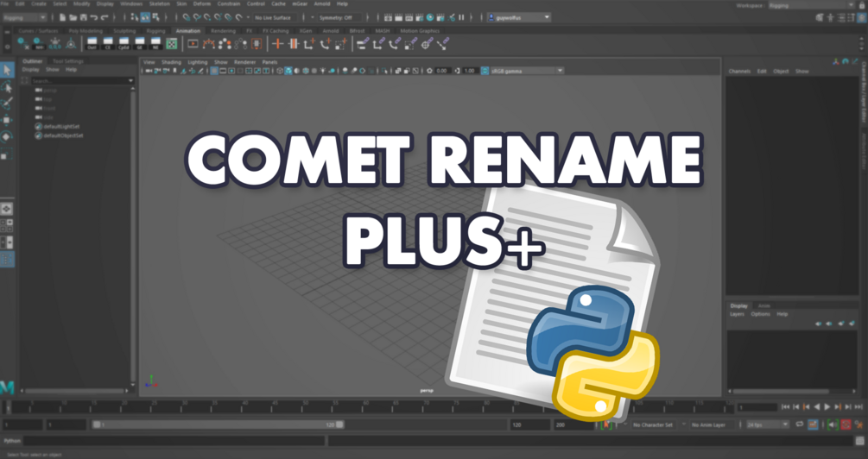Click the Python command line input
868x459 pixels.
tap(174, 441)
